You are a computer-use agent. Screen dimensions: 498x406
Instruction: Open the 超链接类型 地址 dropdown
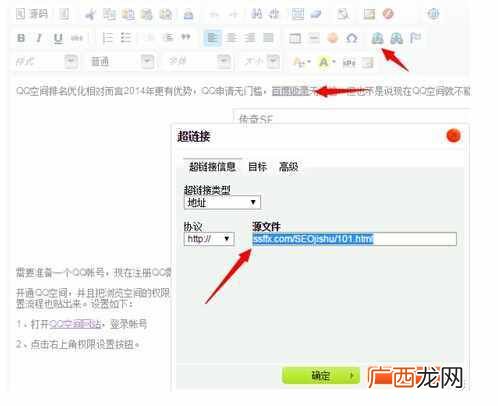coord(222,202)
